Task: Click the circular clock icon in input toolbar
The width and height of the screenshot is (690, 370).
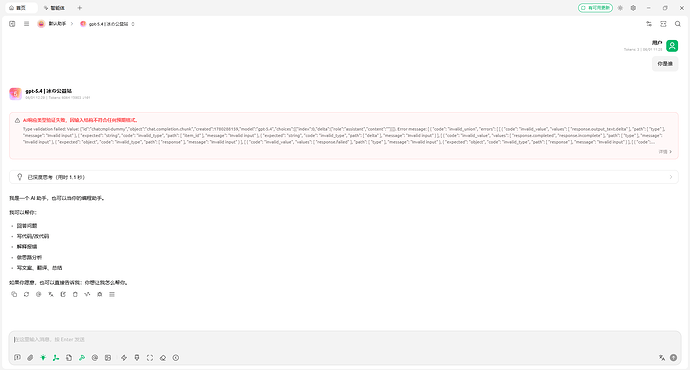Action: (176, 358)
